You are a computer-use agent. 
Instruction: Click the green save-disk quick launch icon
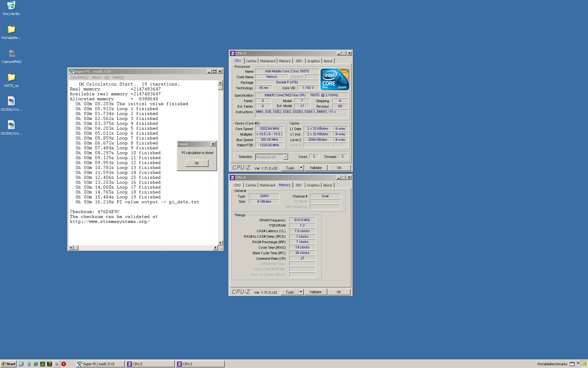(x=43, y=364)
